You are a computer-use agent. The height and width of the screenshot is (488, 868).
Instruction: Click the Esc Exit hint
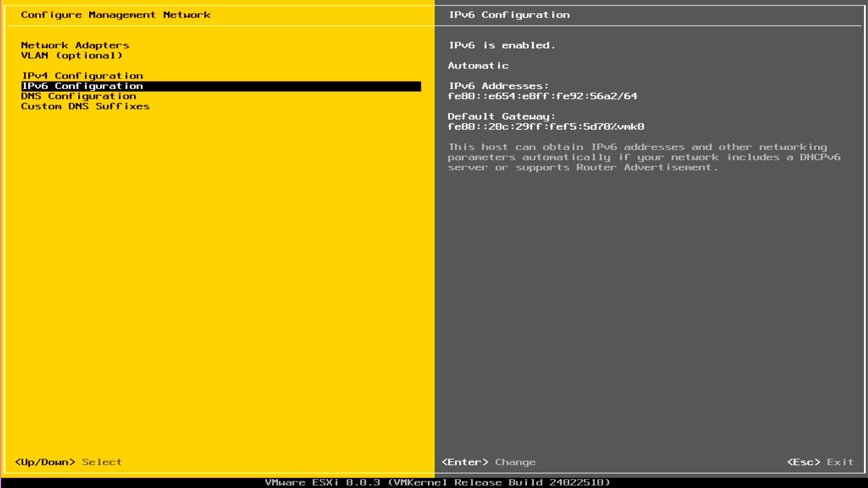(820, 462)
